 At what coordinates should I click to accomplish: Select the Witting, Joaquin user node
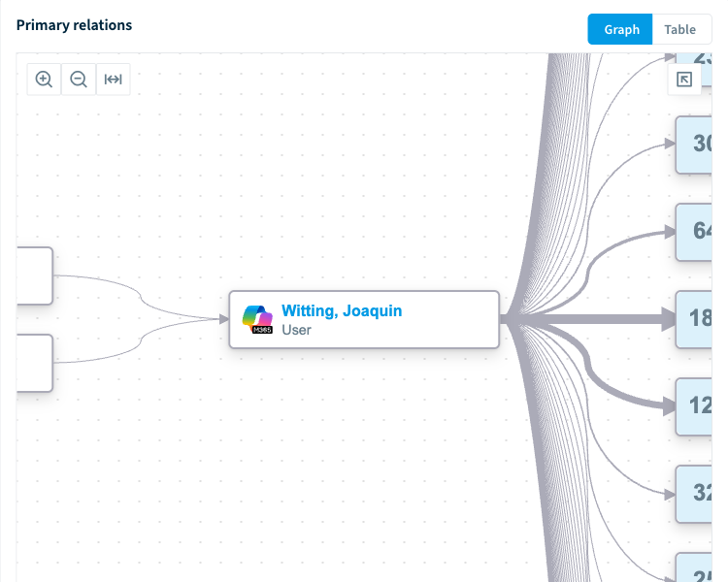[364, 320]
